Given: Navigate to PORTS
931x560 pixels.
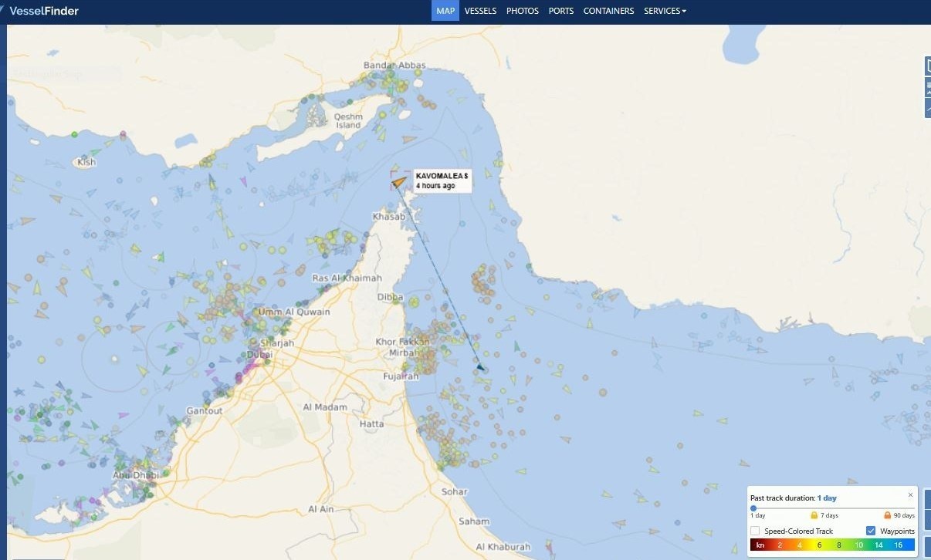Looking at the screenshot, I should pos(561,11).
